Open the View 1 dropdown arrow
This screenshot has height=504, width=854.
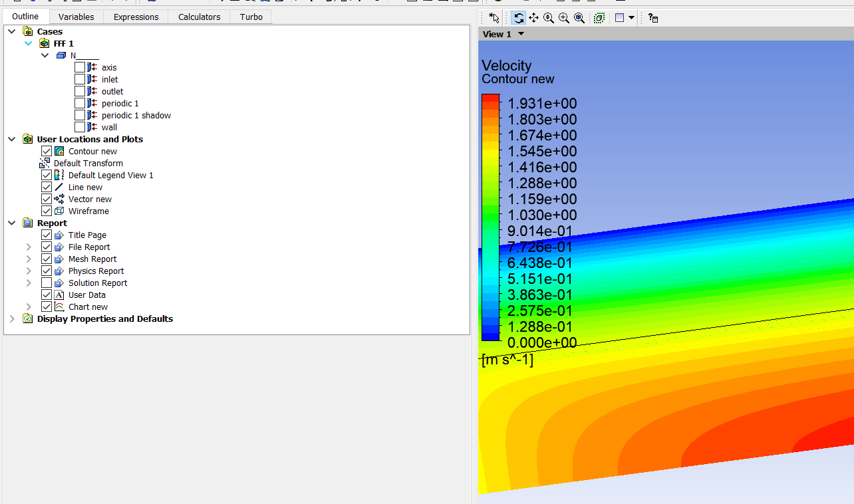(x=521, y=34)
